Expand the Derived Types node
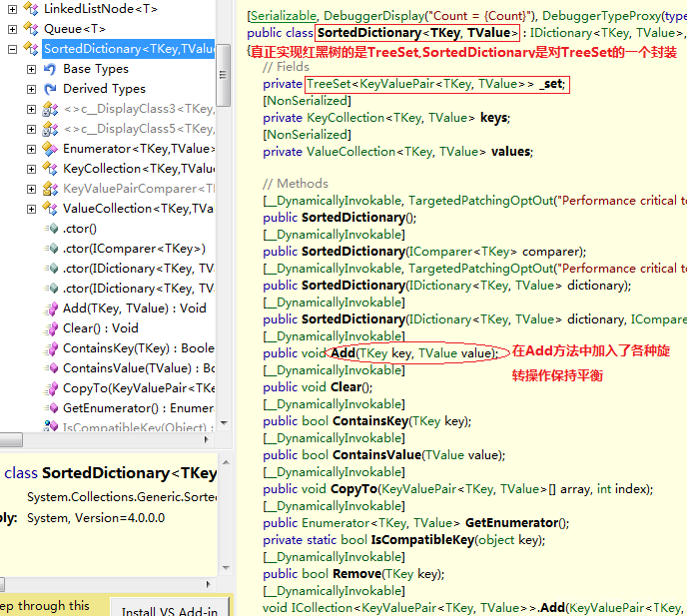Screen dimensions: 687x616 [x=31, y=89]
